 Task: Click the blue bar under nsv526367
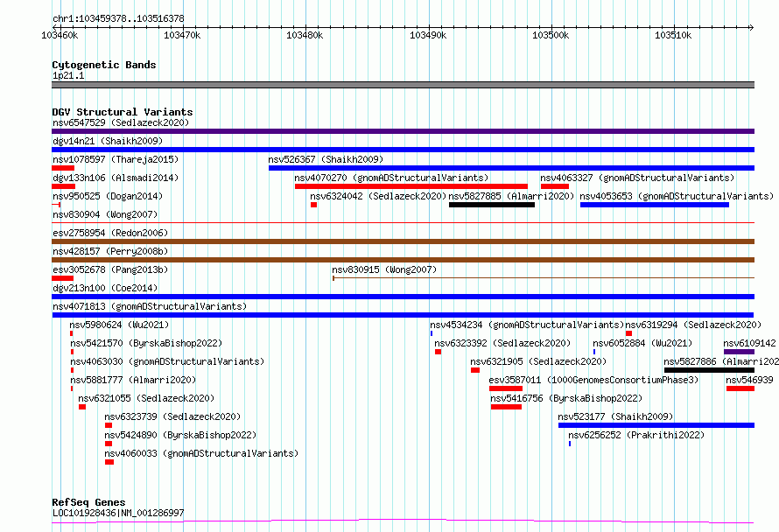click(512, 168)
